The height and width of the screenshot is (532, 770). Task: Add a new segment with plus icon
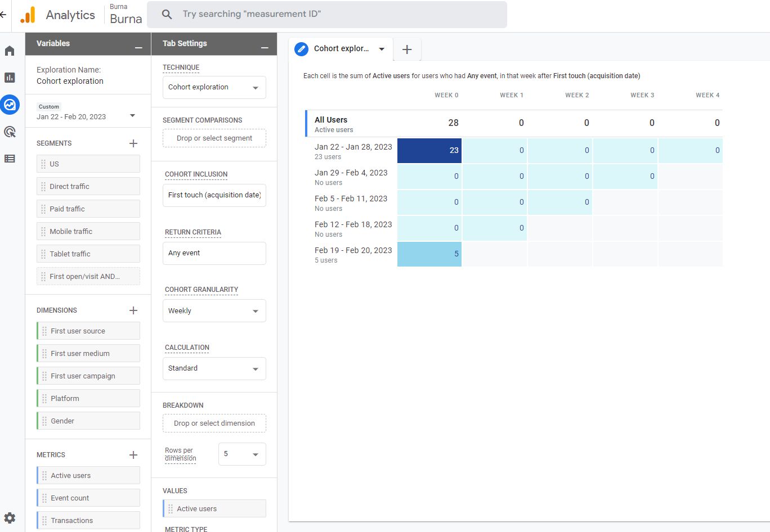[133, 143]
